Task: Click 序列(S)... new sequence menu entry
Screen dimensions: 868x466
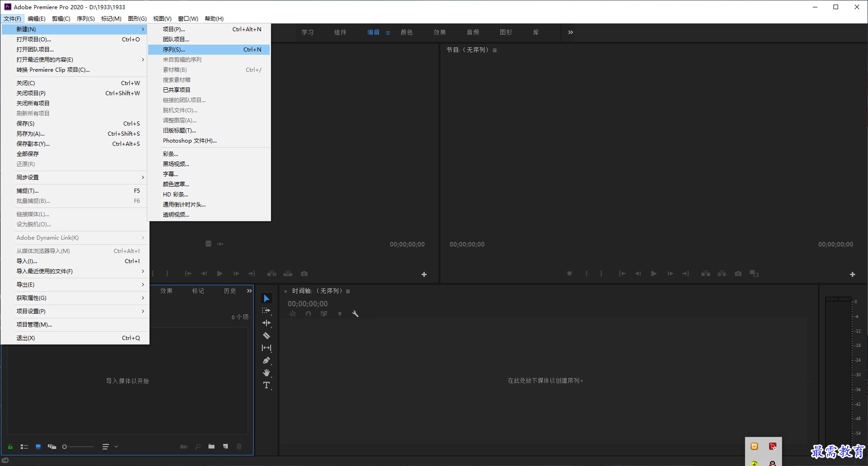Action: pyautogui.click(x=209, y=49)
